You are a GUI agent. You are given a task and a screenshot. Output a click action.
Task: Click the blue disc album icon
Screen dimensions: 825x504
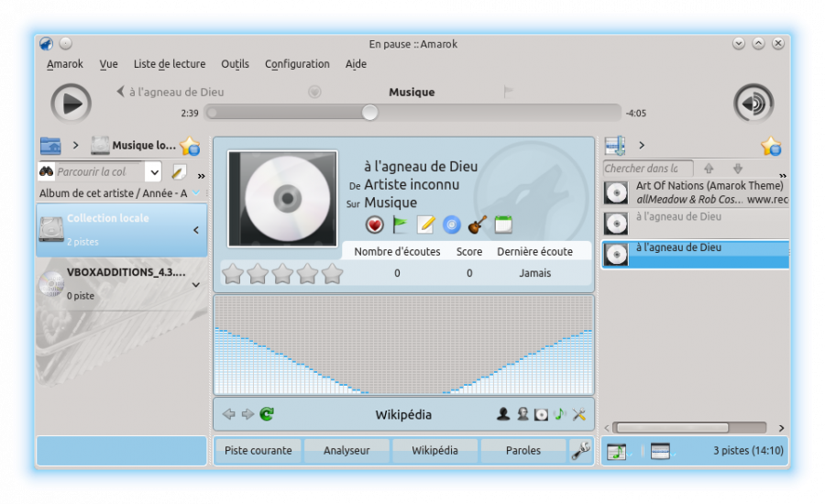pos(451,225)
